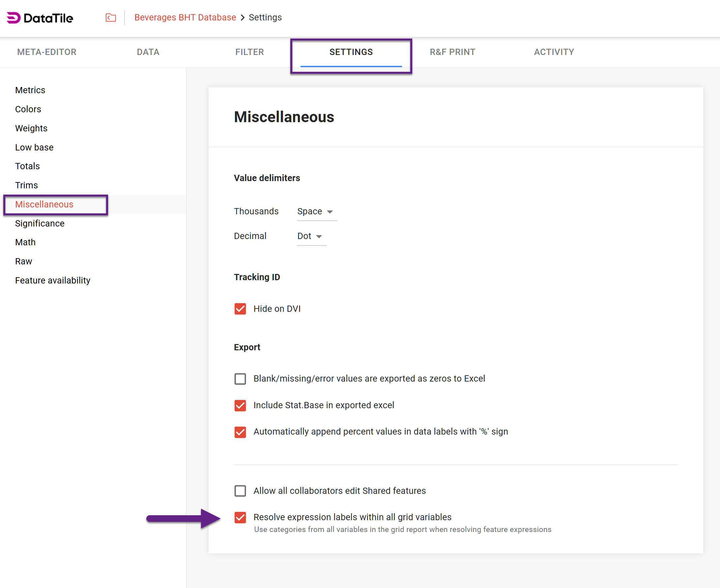The height and width of the screenshot is (588, 720).
Task: Open Feature availability section
Action: 52,281
